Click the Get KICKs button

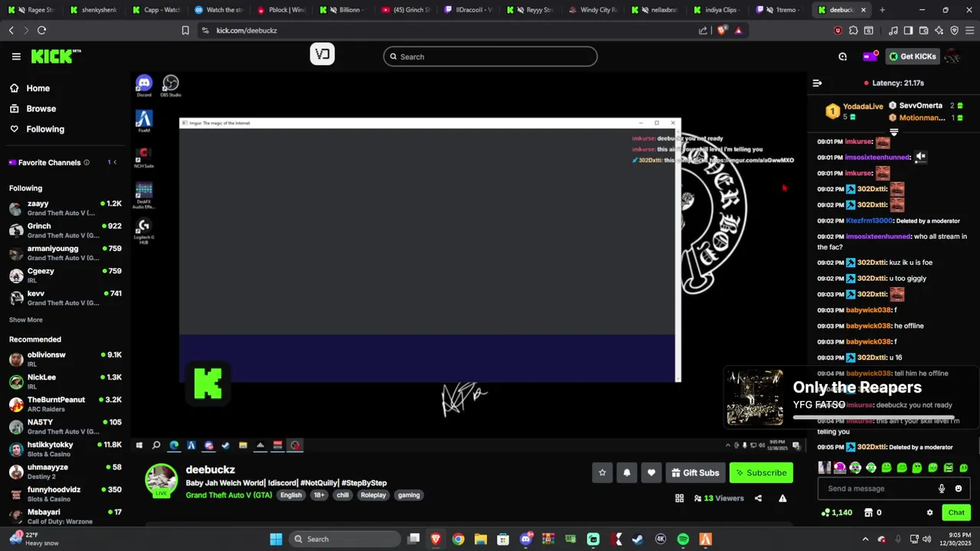[x=913, y=57]
